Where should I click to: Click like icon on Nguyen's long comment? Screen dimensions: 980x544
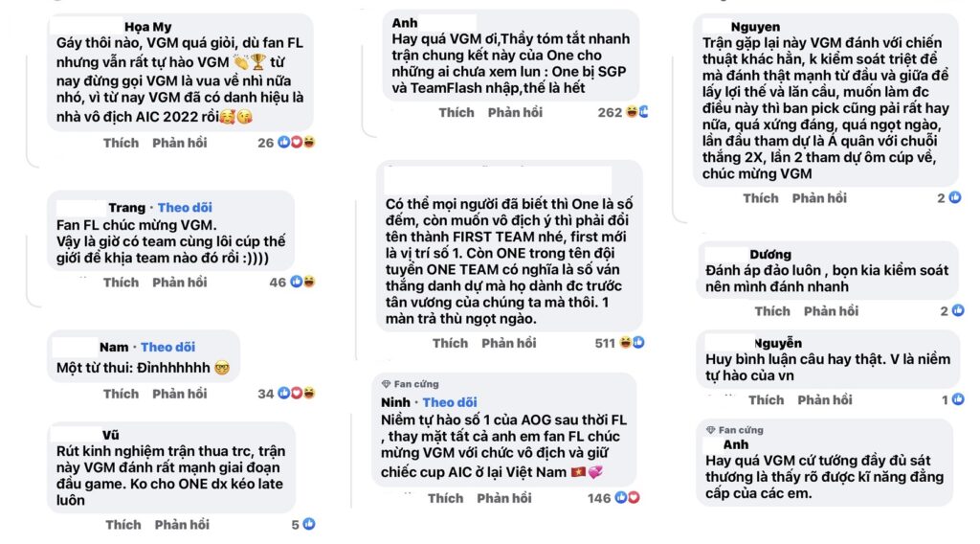pos(956,198)
